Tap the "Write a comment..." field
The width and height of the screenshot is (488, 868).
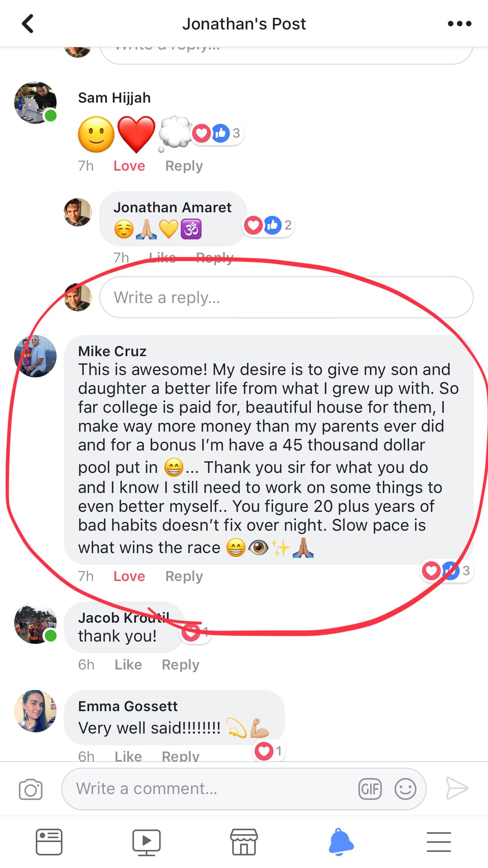[x=244, y=789]
